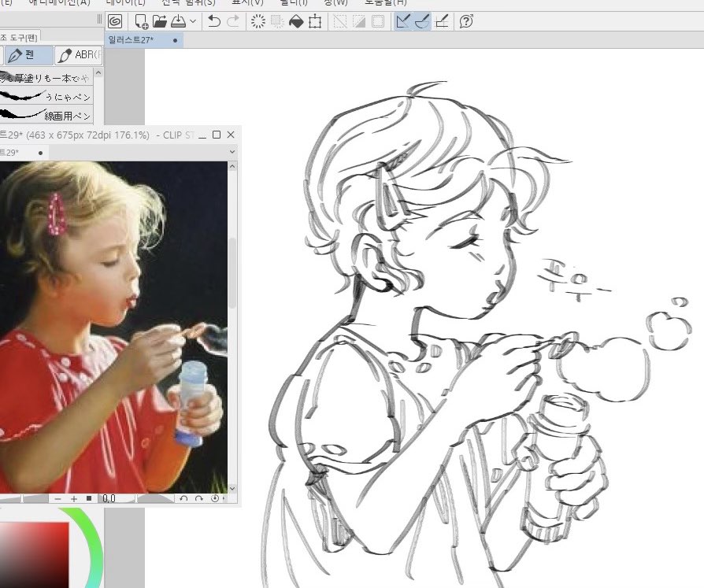Close the 일러스트27 tab via its dot
The height and width of the screenshot is (588, 704).
pyautogui.click(x=175, y=40)
